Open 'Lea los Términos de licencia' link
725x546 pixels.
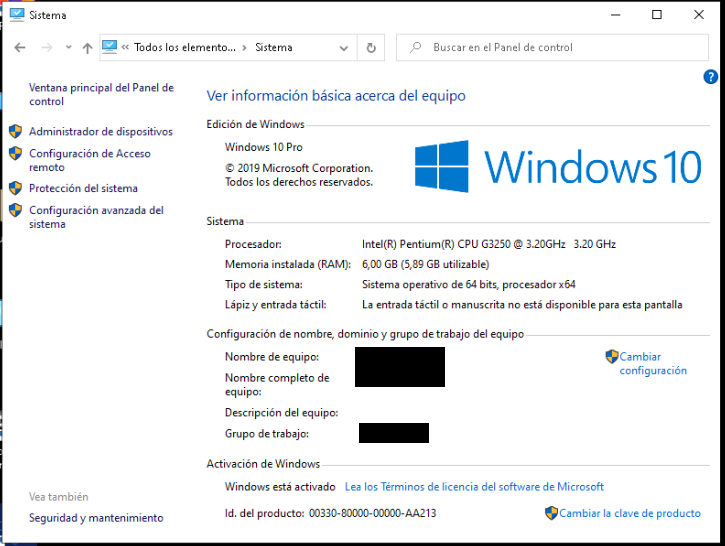(x=474, y=487)
